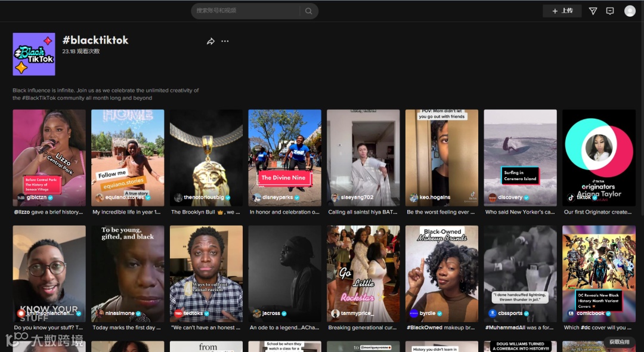Open the Lizzo Central Park video thumbnail

pos(49,158)
